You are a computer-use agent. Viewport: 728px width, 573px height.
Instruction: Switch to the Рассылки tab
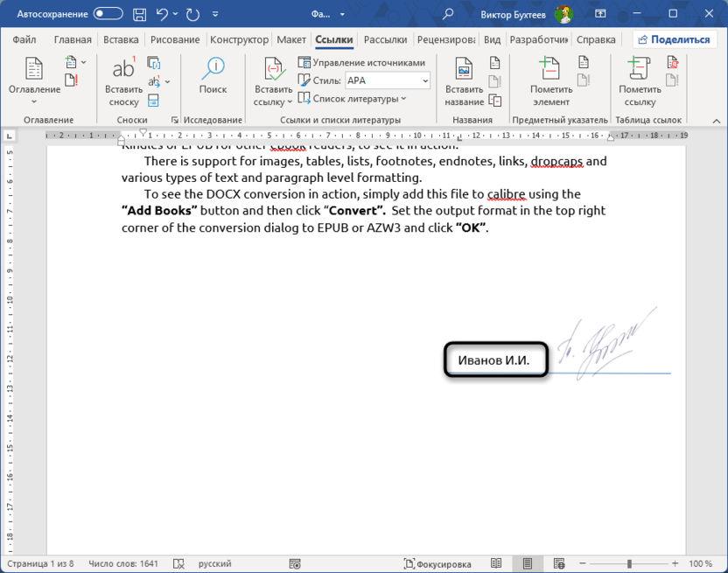tap(385, 40)
